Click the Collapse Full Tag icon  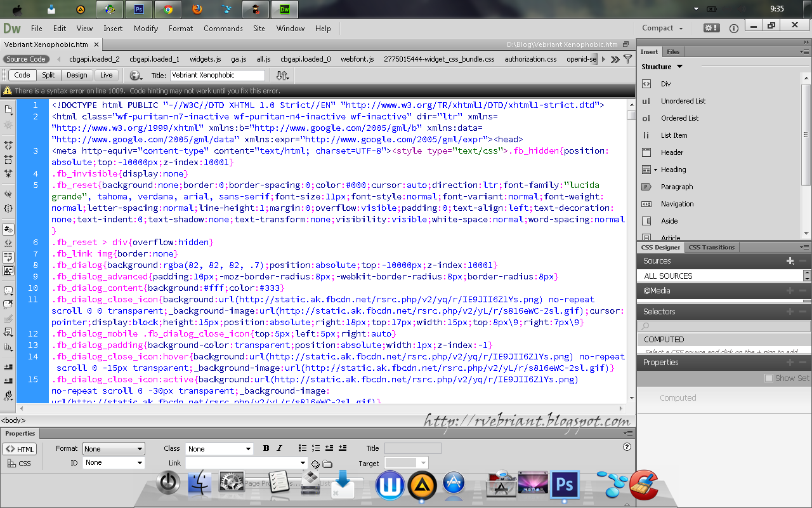click(8, 145)
